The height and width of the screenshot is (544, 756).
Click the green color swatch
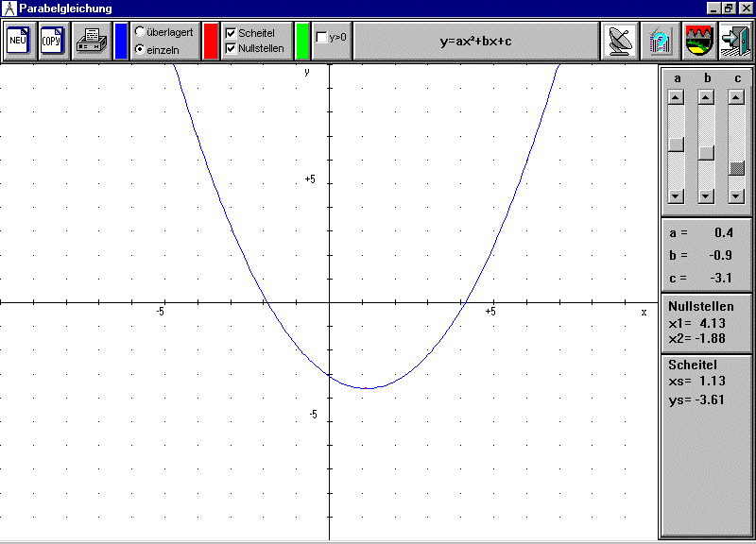pos(302,41)
